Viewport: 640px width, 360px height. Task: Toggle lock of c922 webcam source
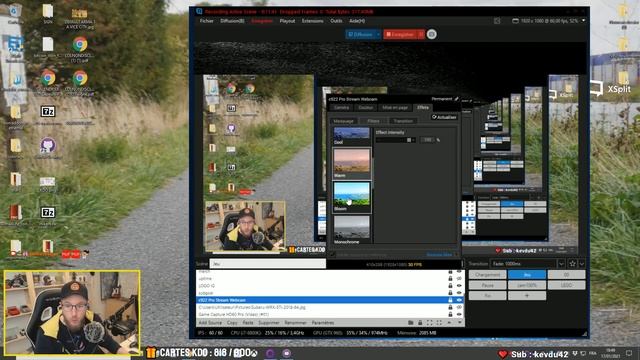[450, 300]
